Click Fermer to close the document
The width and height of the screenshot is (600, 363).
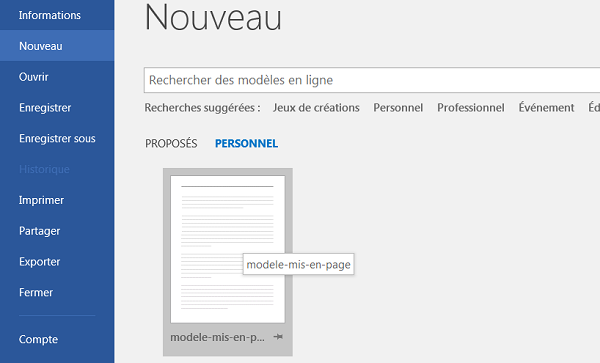coord(36,293)
